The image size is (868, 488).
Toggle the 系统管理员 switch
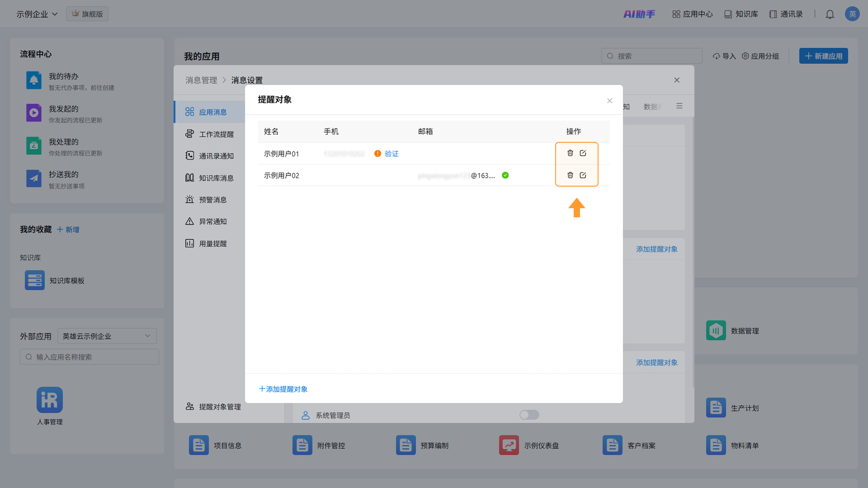pyautogui.click(x=529, y=415)
